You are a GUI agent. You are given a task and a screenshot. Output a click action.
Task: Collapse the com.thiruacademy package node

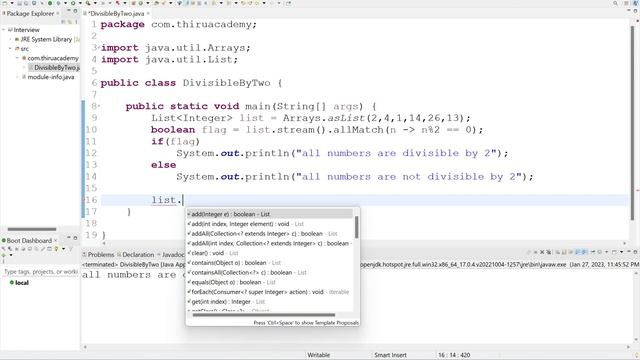(17, 58)
